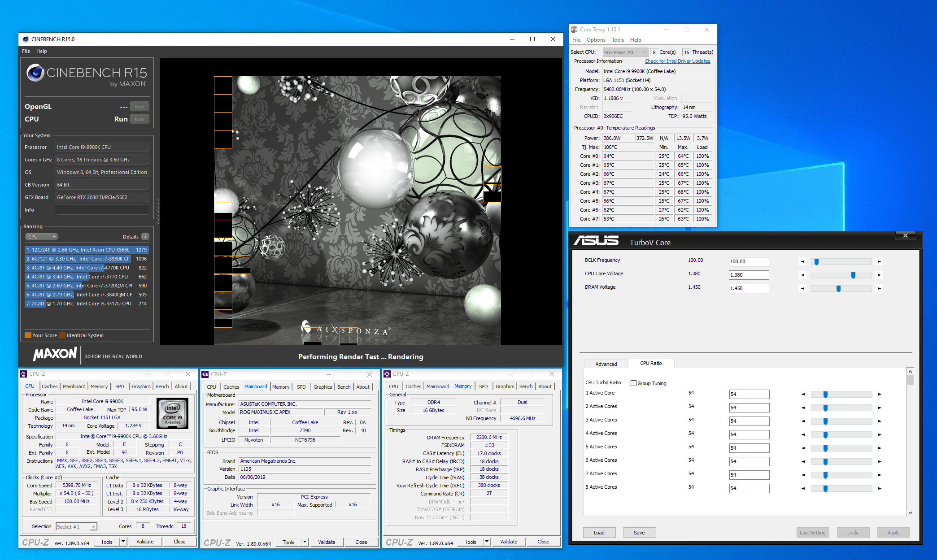Viewport: 937px width, 560px height.
Task: Enable the Group Tuning checkbox
Action: (633, 383)
